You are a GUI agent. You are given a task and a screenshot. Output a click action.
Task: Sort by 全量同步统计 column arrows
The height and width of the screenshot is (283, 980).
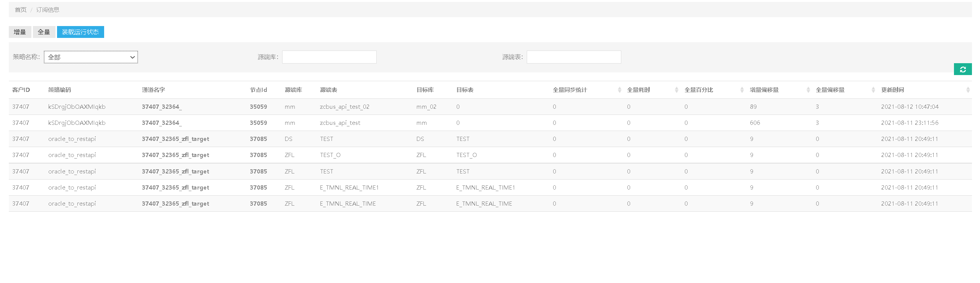(619, 90)
